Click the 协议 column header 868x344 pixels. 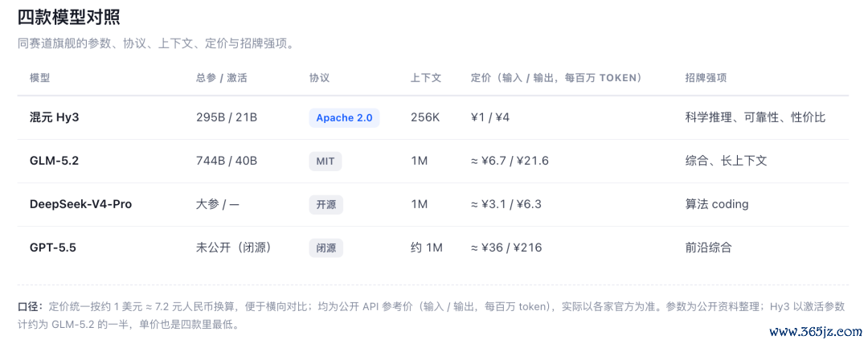[x=319, y=78]
